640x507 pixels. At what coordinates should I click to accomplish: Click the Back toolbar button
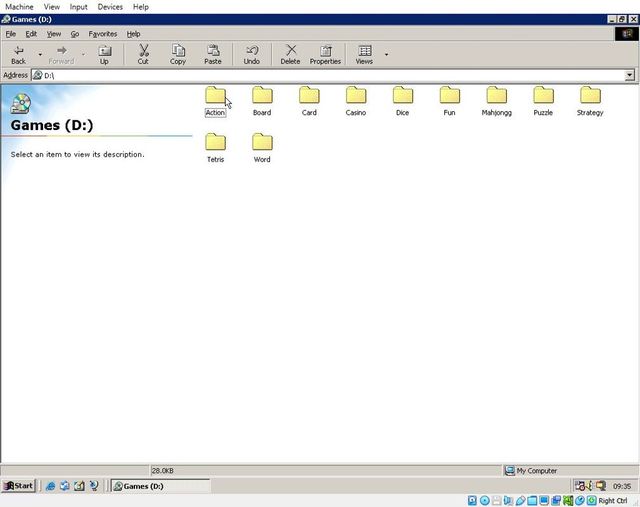pyautogui.click(x=18, y=55)
